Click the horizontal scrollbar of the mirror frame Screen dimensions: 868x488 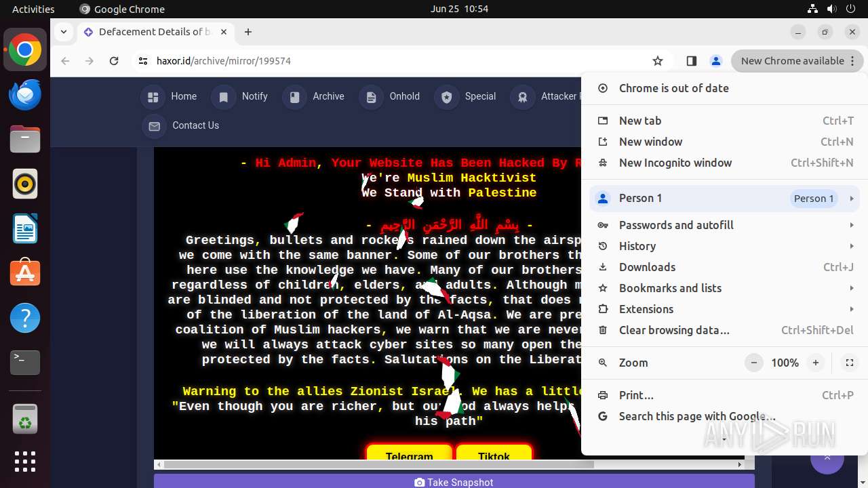coord(378,464)
